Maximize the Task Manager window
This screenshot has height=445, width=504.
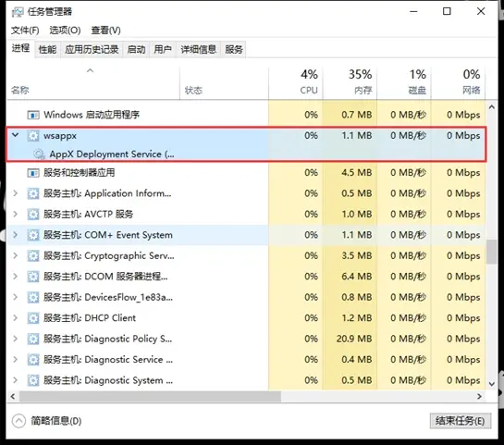click(x=447, y=12)
